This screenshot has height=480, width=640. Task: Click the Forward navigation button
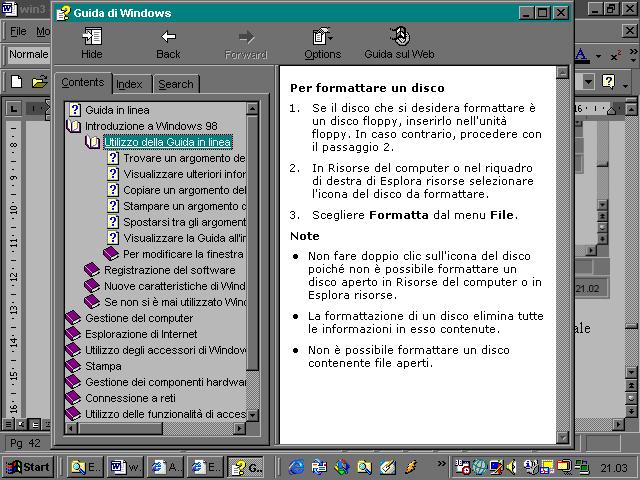point(246,44)
